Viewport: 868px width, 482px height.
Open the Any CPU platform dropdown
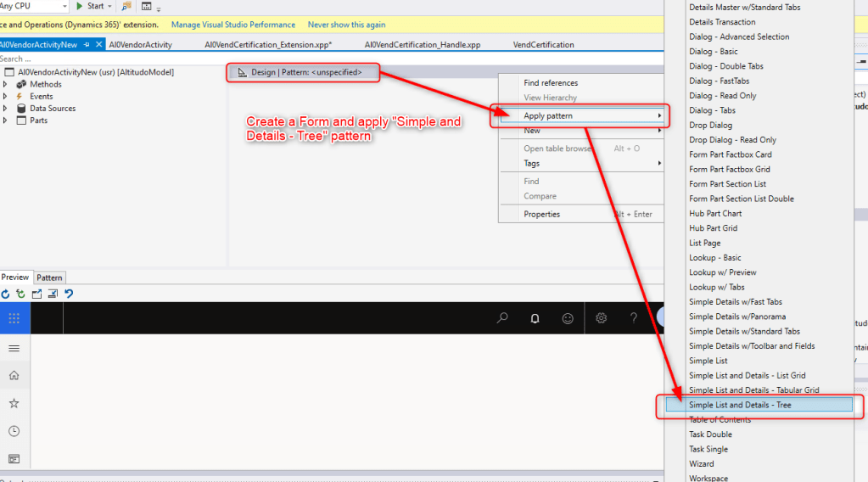tap(34, 6)
